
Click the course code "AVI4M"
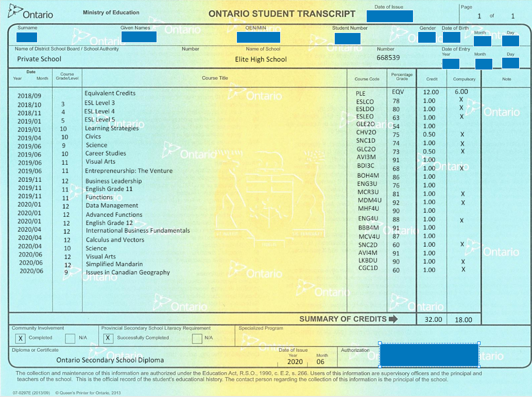(x=368, y=253)
